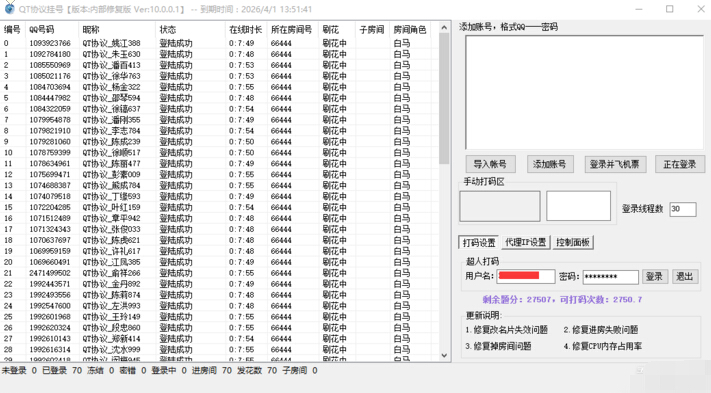711x393 pixels.
Task: Select QQ number 2471499502
Action: 50,273
